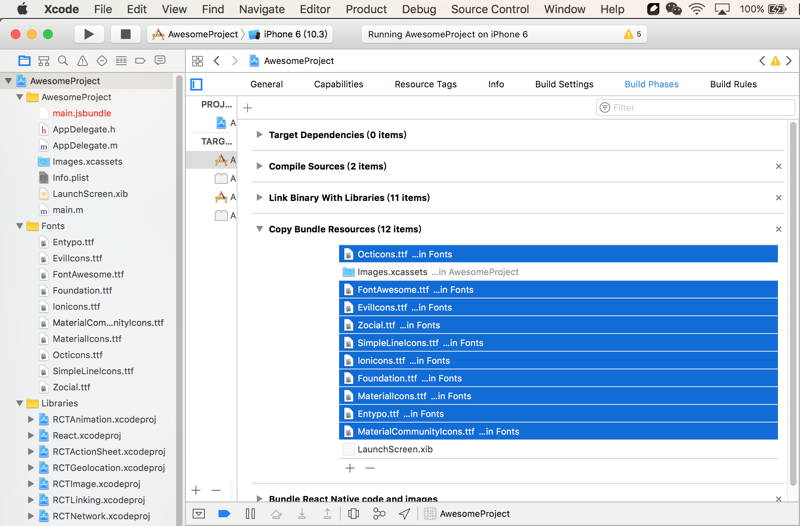Screen dimensions: 800x526
Task: Open the Product menu
Action: click(x=366, y=9)
